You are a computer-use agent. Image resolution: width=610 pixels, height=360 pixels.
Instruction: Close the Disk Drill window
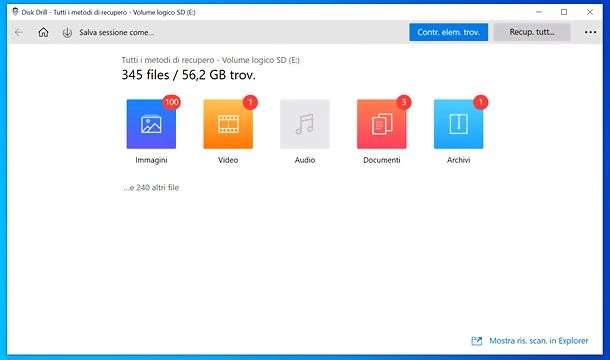(590, 12)
